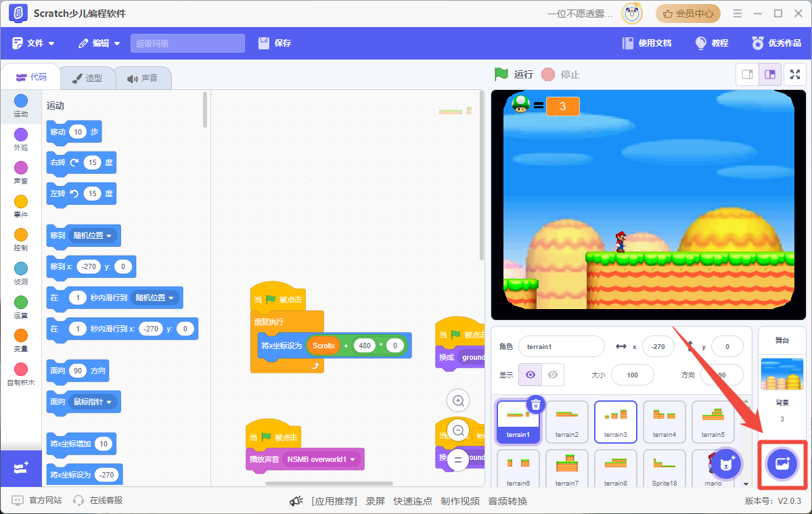Switch to large stage layout

point(770,74)
